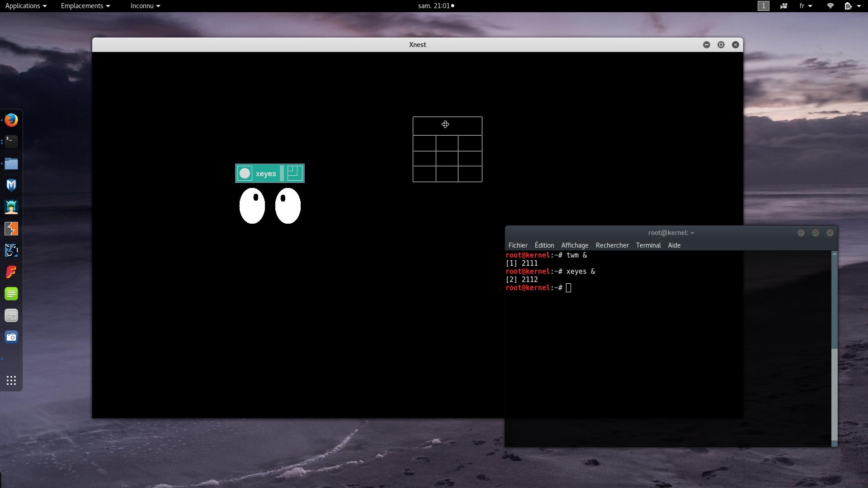Launch Firefox from the dock
Image resolution: width=868 pixels, height=488 pixels.
point(11,120)
